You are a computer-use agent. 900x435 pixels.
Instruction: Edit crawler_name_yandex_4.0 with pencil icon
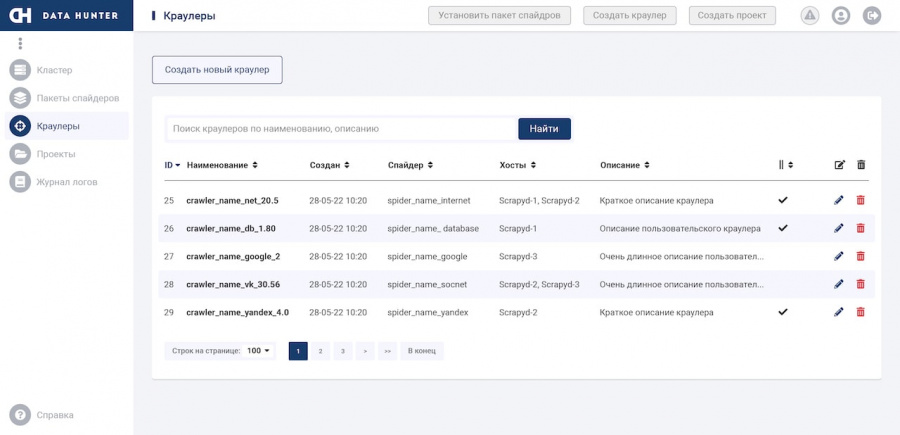(839, 312)
